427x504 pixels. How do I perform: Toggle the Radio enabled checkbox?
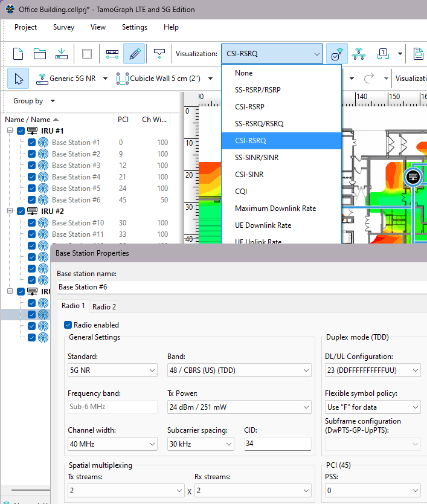(68, 325)
